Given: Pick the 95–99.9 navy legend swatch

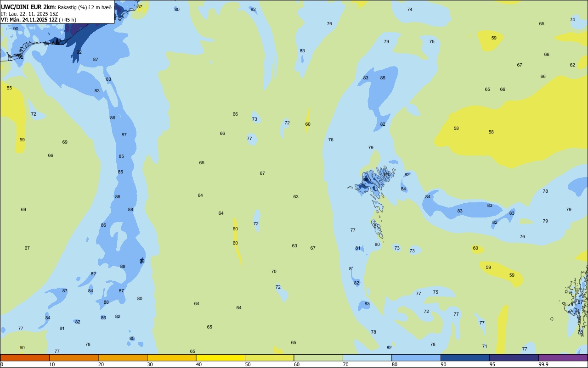Looking at the screenshot, I should tap(514, 357).
